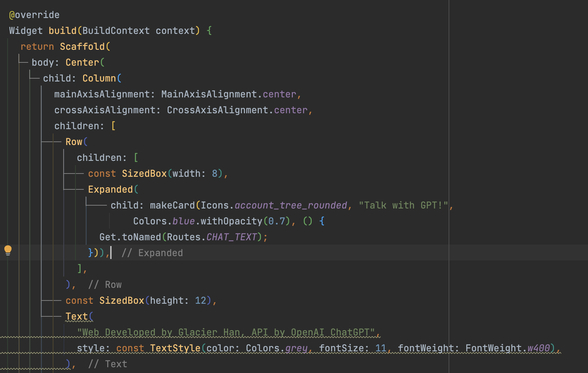This screenshot has height=373, width=588.
Task: Click the fontSize value 11
Action: pos(381,348)
